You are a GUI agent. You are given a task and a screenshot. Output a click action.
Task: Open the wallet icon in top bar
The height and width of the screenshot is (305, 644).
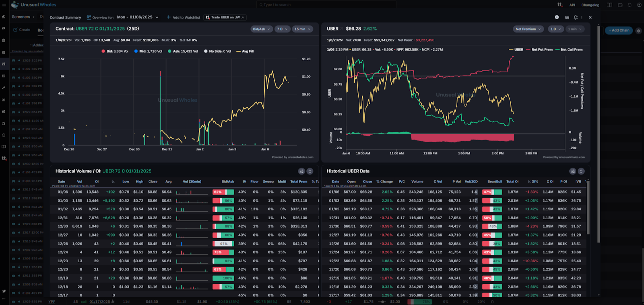click(x=620, y=5)
